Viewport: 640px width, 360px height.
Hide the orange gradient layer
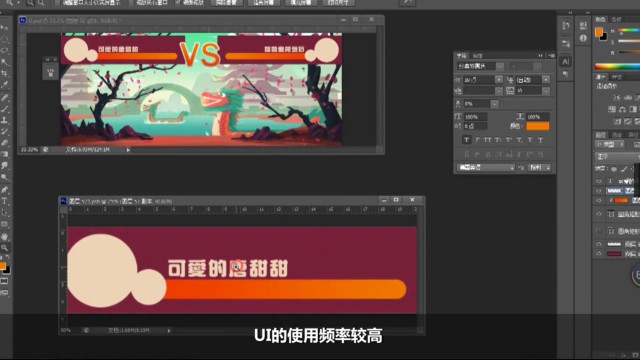point(599,200)
